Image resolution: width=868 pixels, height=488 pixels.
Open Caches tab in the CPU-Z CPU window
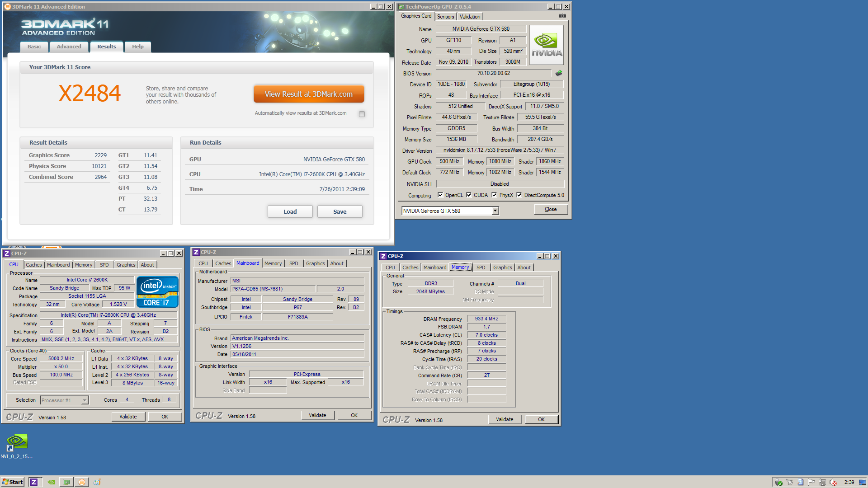(x=33, y=265)
